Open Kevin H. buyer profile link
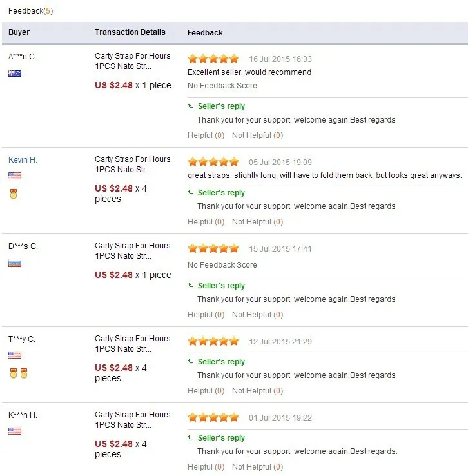468x476 pixels. (23, 159)
